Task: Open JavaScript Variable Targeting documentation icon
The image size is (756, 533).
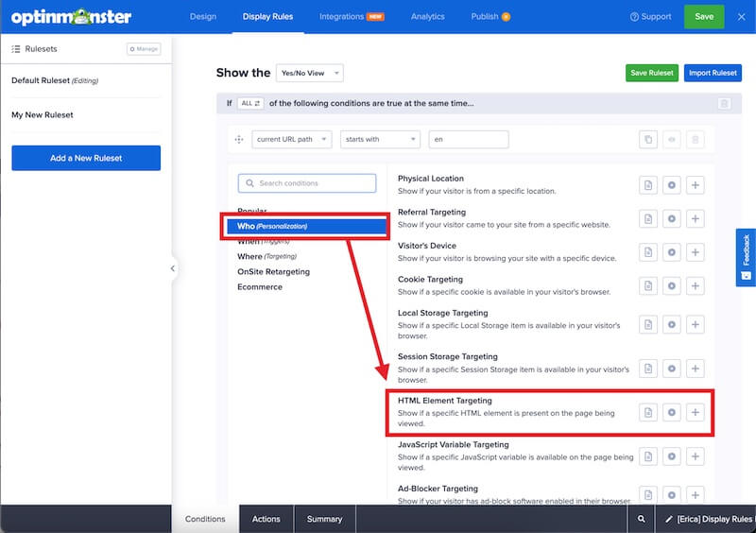Action: pos(648,456)
